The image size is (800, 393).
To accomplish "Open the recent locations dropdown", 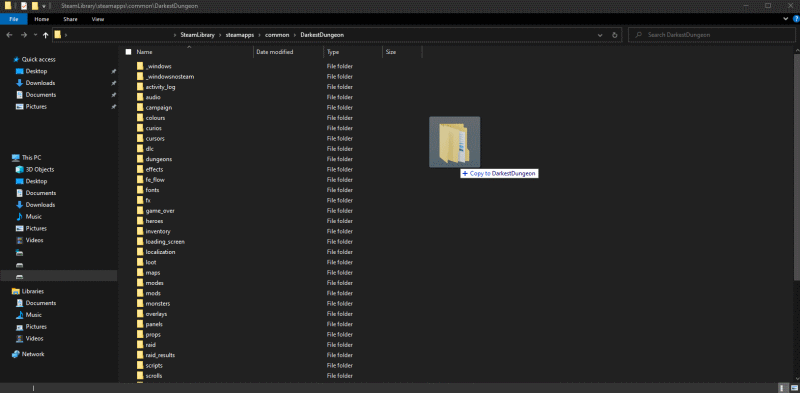I will coord(35,35).
